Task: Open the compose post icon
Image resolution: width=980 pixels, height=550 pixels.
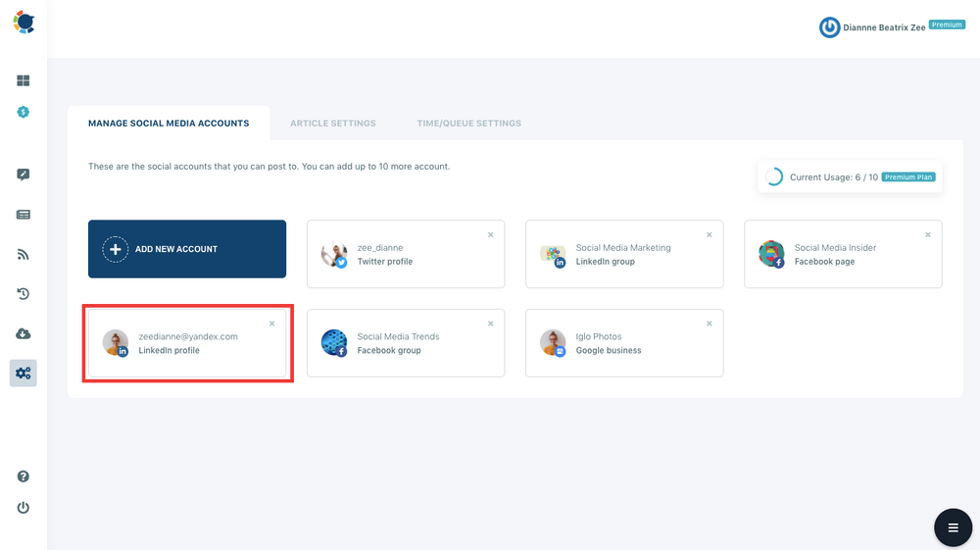Action: pos(24,175)
